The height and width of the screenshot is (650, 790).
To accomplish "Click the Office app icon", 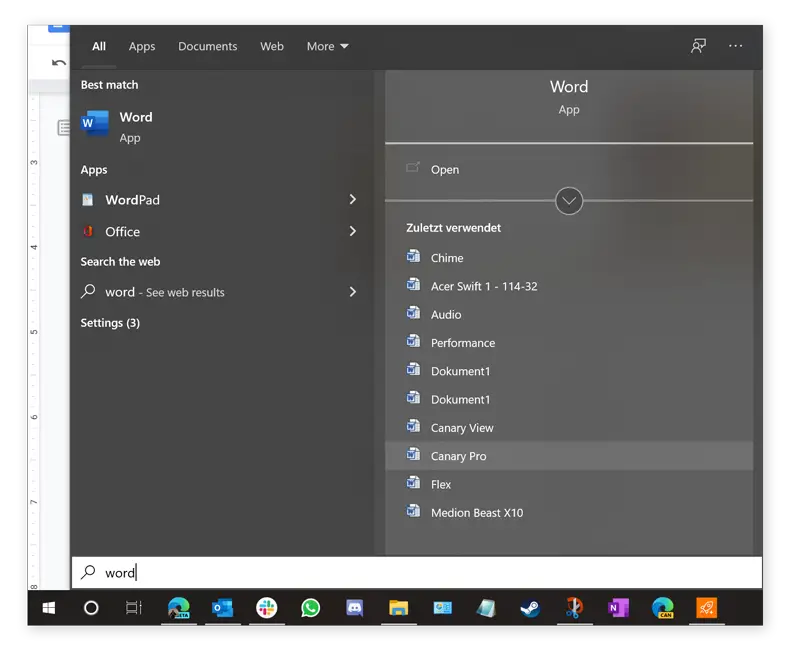I will coord(88,231).
